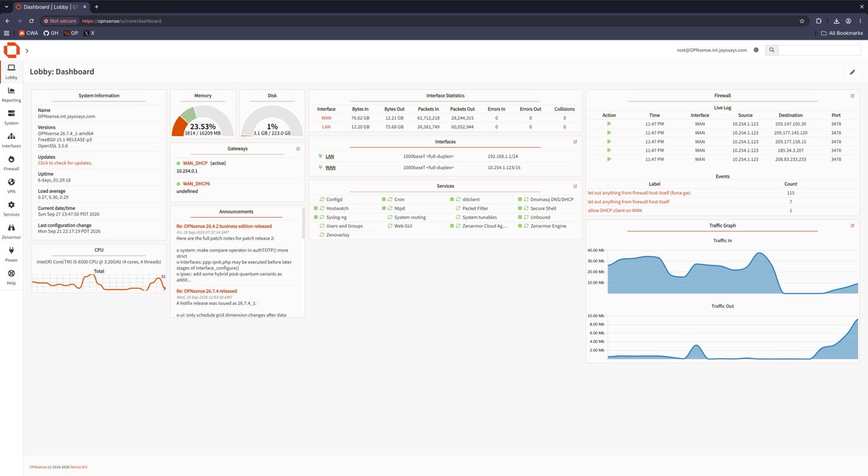Viewport: 868px width, 476px height.
Task: Open the LAN interface link in Interfaces widget
Action: tap(330, 156)
